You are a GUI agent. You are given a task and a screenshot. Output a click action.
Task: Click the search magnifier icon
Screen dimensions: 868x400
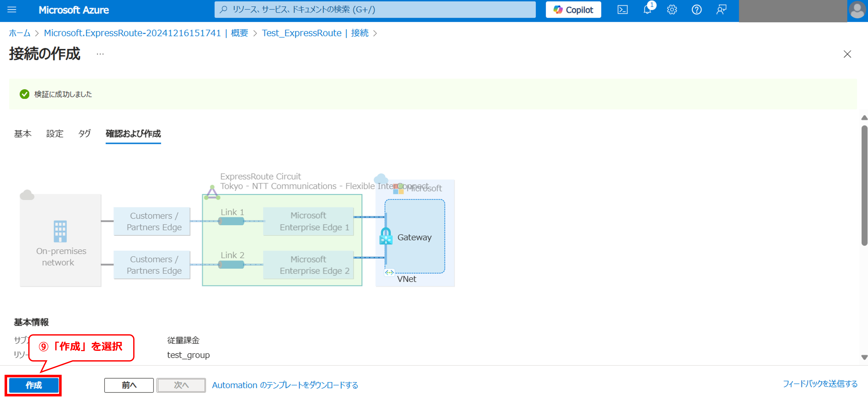click(x=223, y=9)
